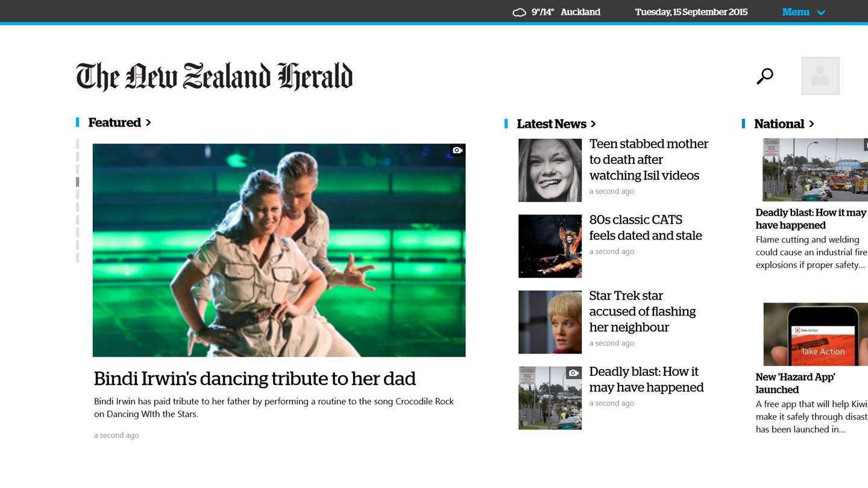
Task: Select the first featured slide indicator
Action: (x=77, y=144)
